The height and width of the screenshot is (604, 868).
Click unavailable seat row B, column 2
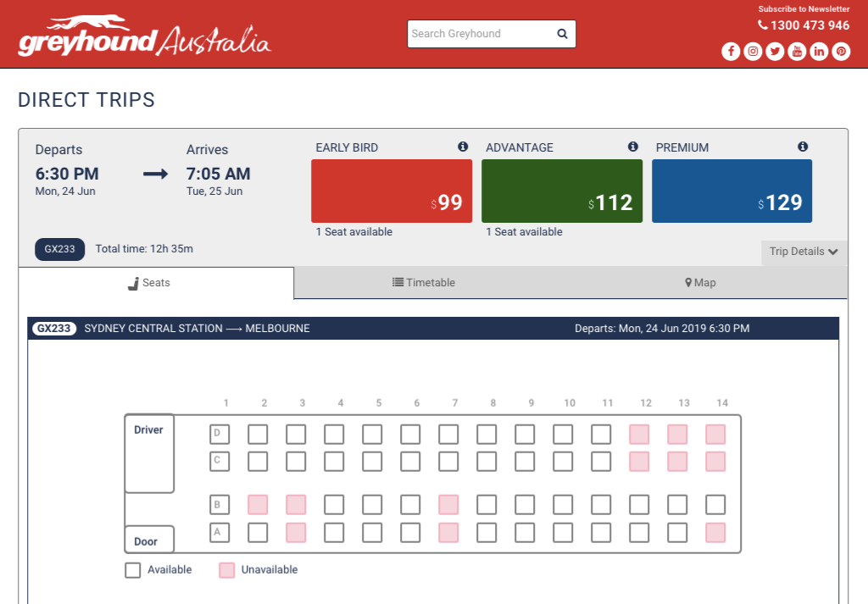click(x=258, y=504)
